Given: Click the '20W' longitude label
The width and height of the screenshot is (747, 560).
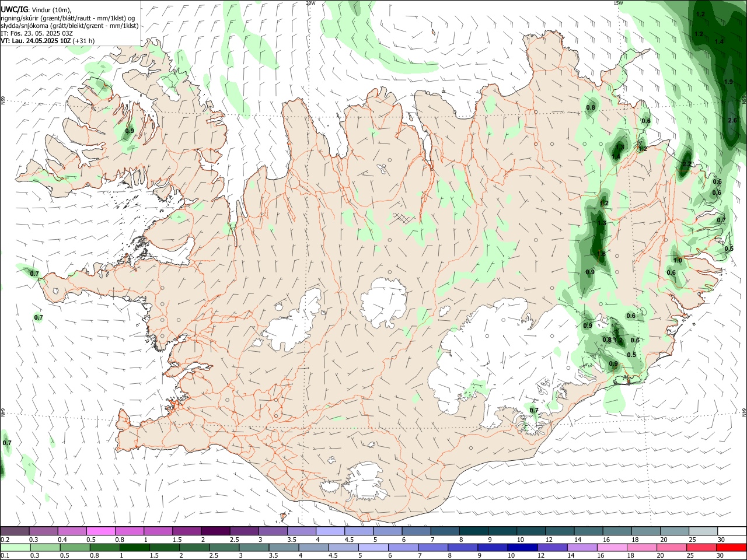Looking at the screenshot, I should [x=310, y=3].
